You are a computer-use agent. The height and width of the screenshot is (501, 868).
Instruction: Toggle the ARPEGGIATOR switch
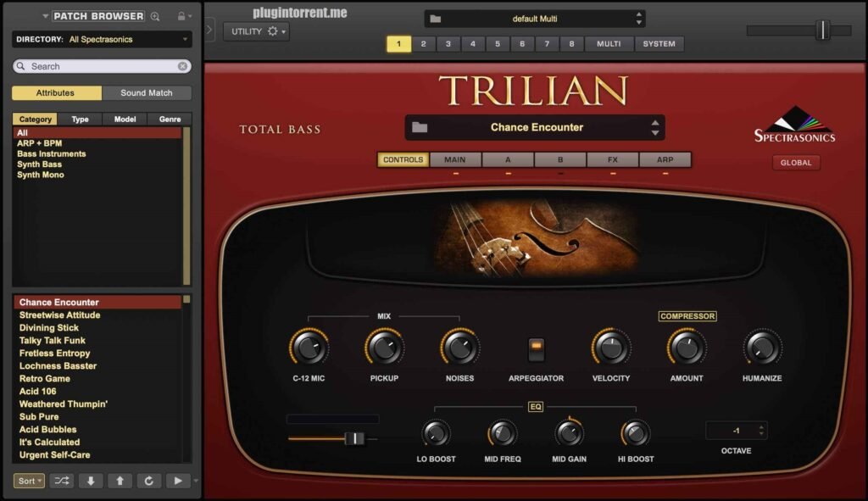coord(536,349)
